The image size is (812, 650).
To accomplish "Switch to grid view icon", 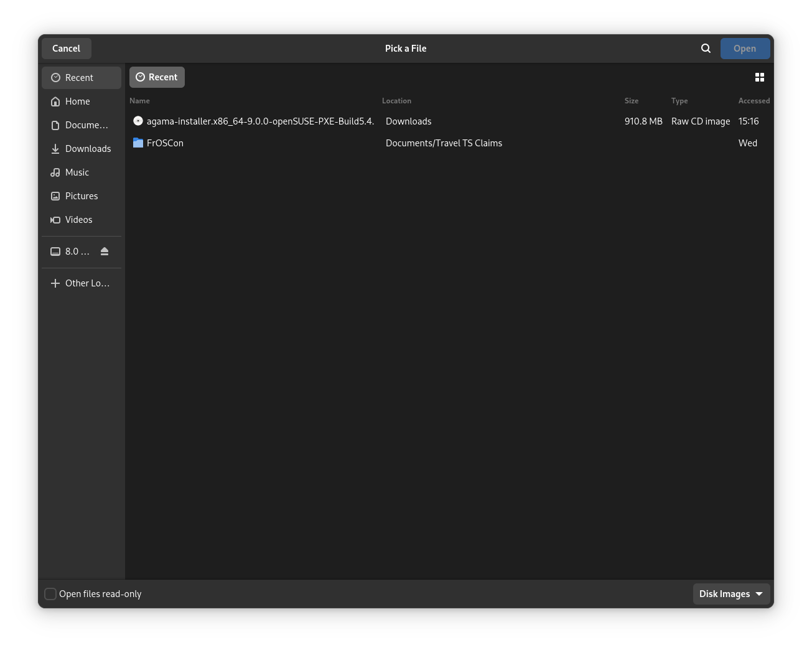I will coord(759,77).
